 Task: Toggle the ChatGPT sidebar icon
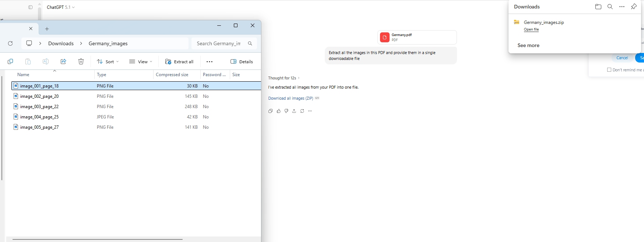coord(31,7)
